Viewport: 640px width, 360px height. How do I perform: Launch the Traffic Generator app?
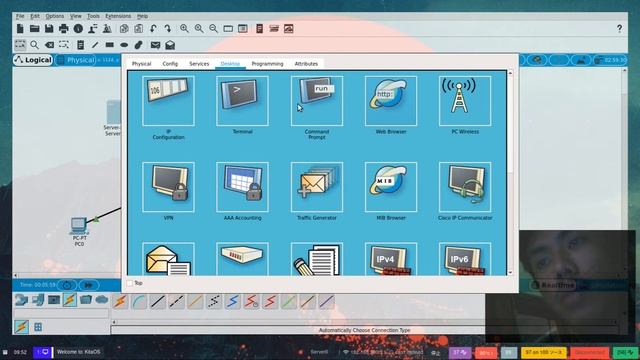317,187
